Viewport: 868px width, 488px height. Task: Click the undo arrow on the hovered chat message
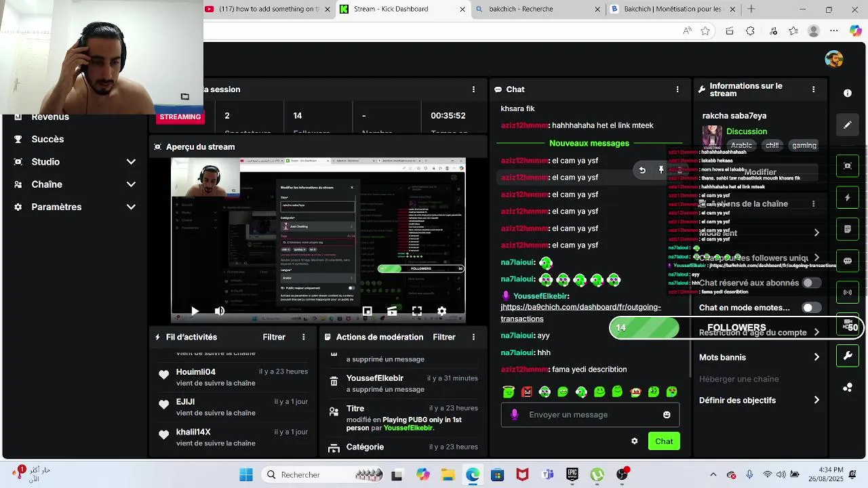(642, 170)
